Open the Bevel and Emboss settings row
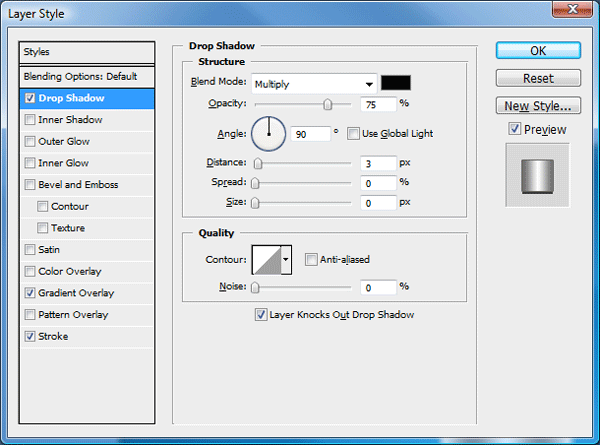Image resolution: width=600 pixels, height=445 pixels. tap(87, 185)
